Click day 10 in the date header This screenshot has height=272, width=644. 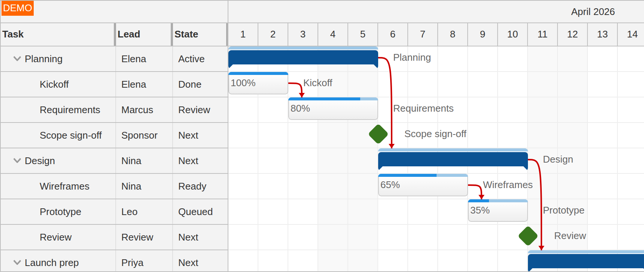pos(512,34)
